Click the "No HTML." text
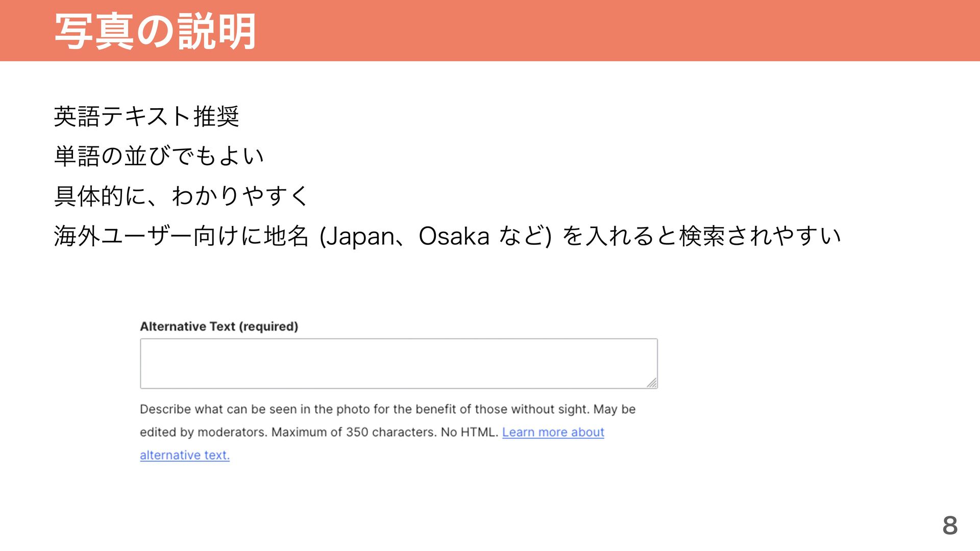980x551 pixels. [469, 432]
